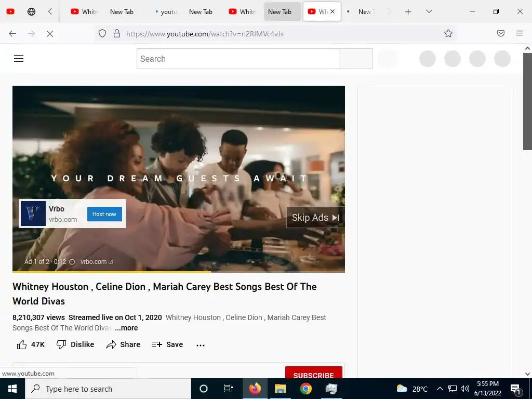Click the Skip Ads button
The image size is (532, 399).
pos(315,218)
